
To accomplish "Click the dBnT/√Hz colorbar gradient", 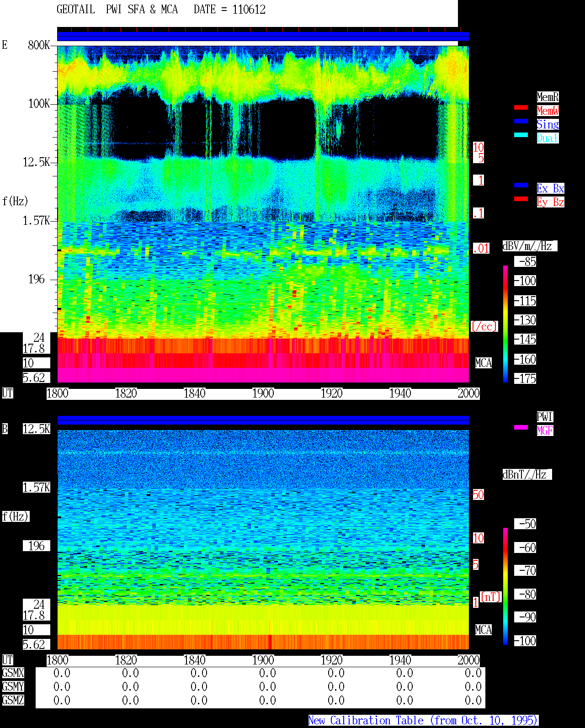I will [505, 586].
